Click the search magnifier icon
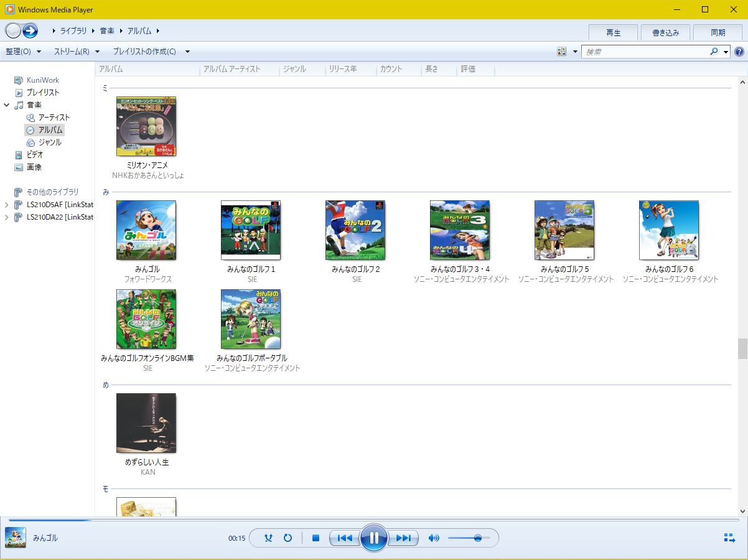Image resolution: width=748 pixels, height=560 pixels. (x=714, y=52)
